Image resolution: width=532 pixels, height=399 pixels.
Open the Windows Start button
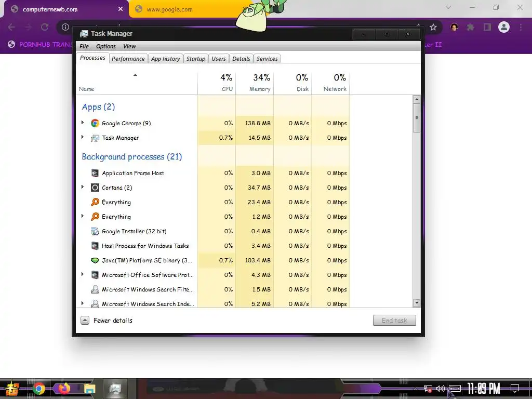point(12,389)
